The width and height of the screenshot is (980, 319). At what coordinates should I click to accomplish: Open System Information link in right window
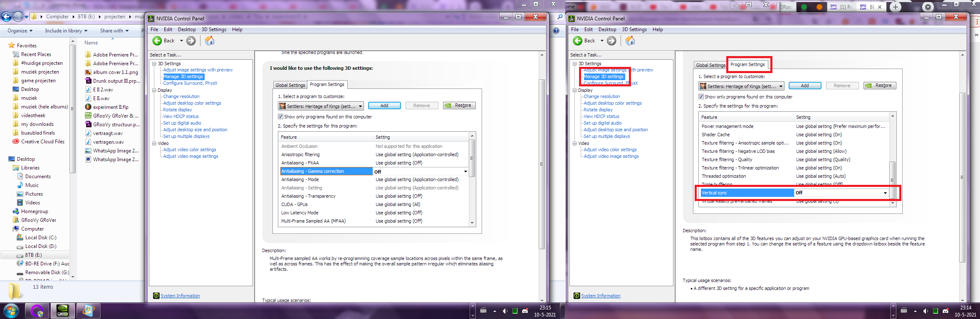click(x=601, y=296)
